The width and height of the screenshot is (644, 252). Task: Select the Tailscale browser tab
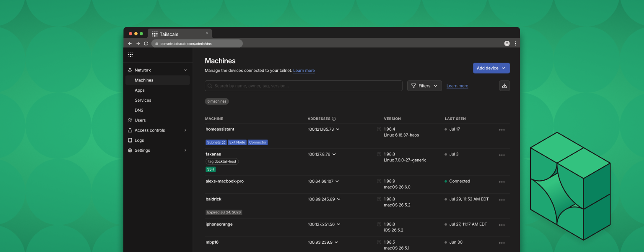point(179,34)
